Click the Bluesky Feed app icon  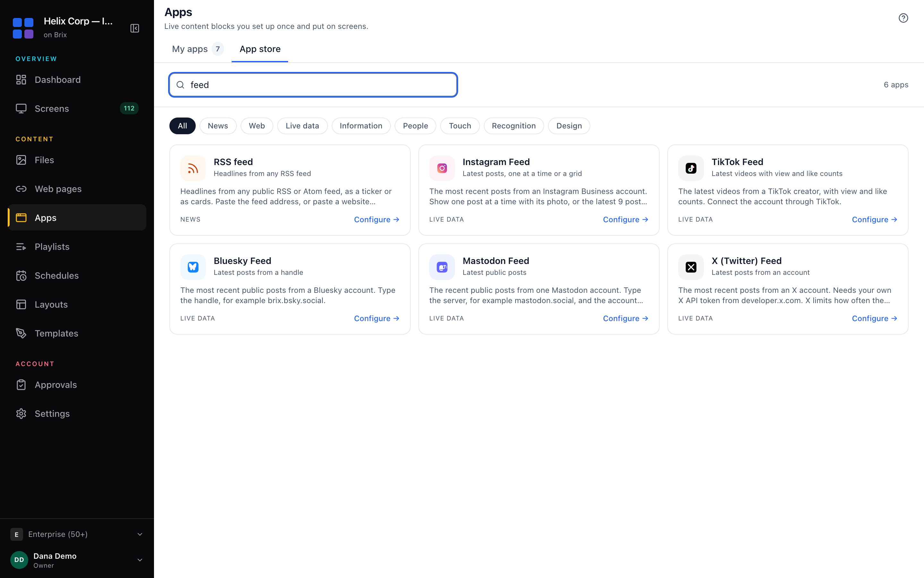click(x=193, y=267)
